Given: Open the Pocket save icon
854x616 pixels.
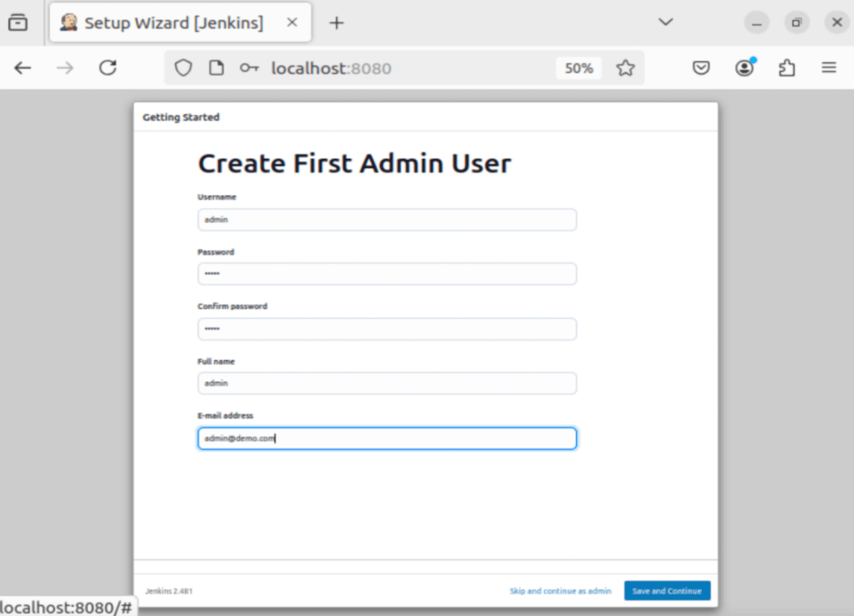Looking at the screenshot, I should click(x=701, y=68).
